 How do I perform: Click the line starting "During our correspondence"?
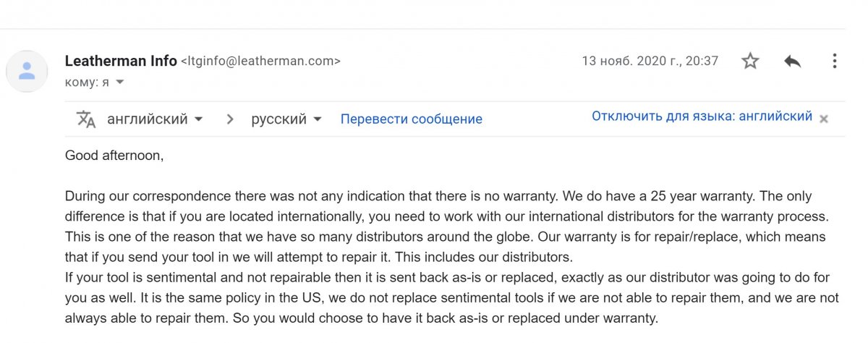[438, 196]
